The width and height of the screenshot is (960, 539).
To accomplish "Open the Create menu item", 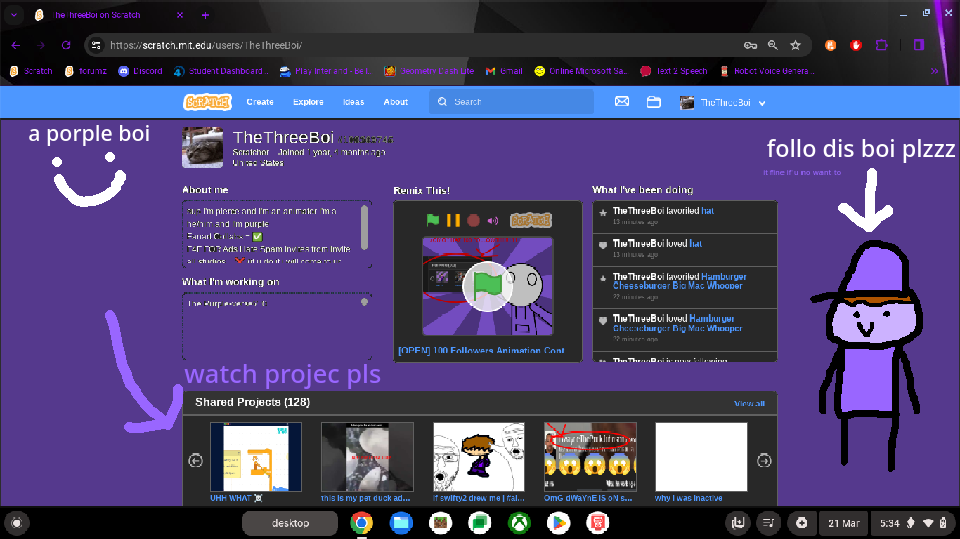I will coord(260,102).
